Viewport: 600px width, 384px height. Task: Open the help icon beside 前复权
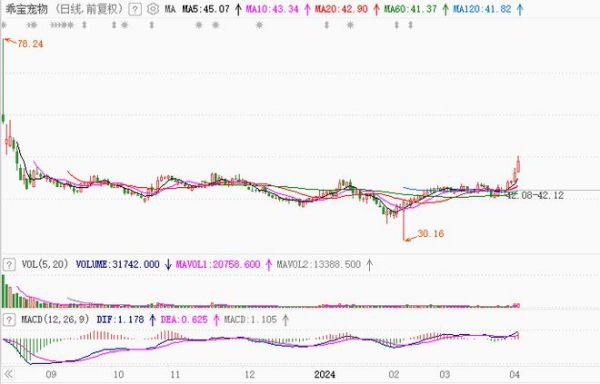[135, 9]
